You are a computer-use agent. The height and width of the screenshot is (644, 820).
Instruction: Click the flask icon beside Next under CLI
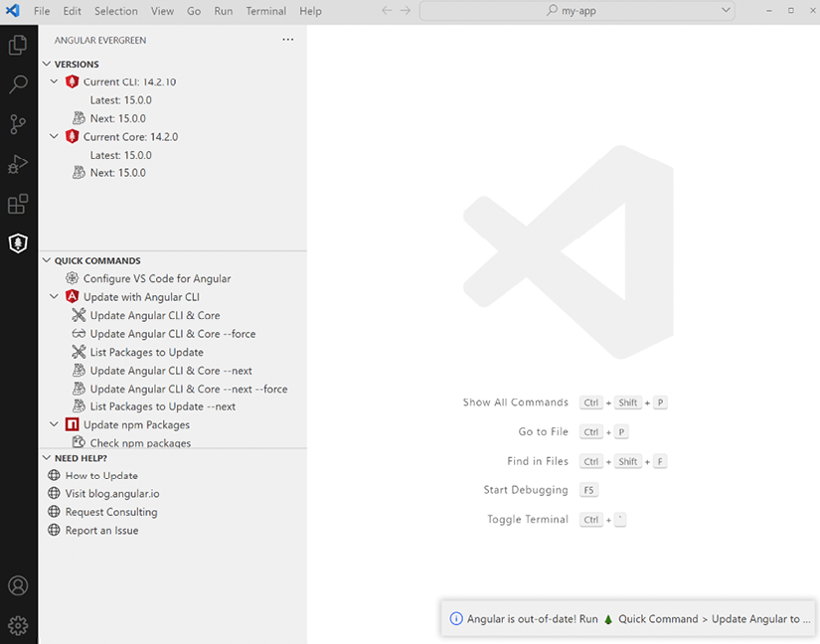pos(79,118)
